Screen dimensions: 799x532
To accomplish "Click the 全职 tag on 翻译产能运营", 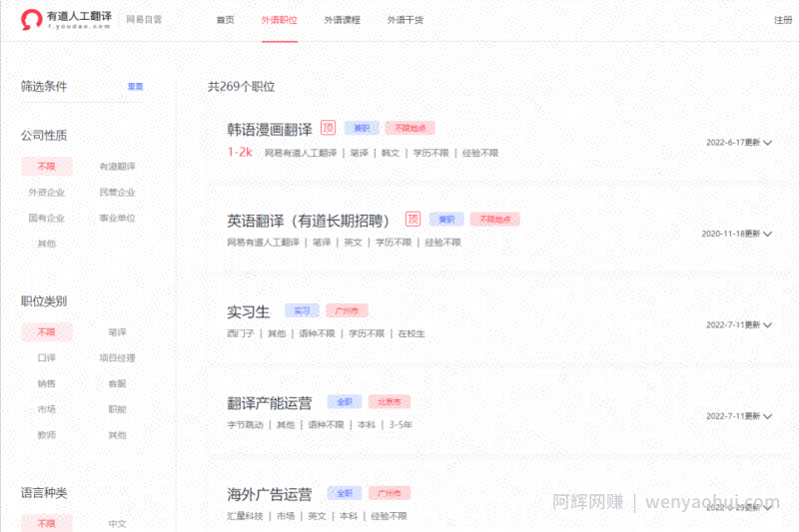I will pos(345,401).
